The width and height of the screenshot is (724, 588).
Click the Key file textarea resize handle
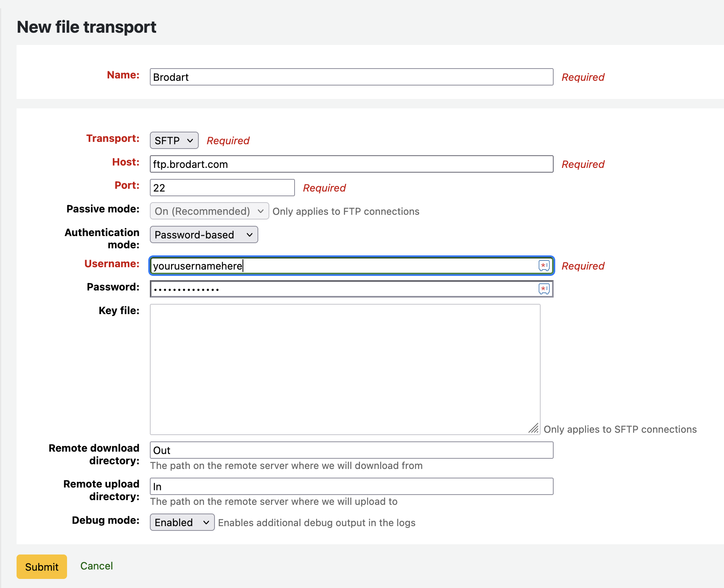534,428
